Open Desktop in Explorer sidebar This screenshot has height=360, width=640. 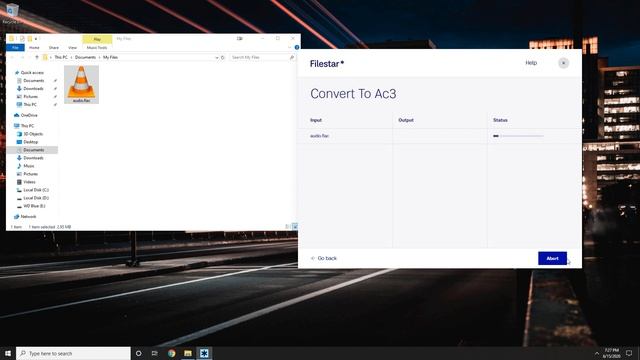30,142
